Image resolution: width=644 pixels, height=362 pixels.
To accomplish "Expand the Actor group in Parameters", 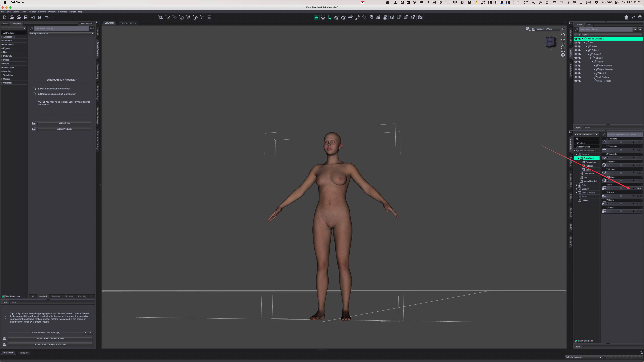I will 577,185.
